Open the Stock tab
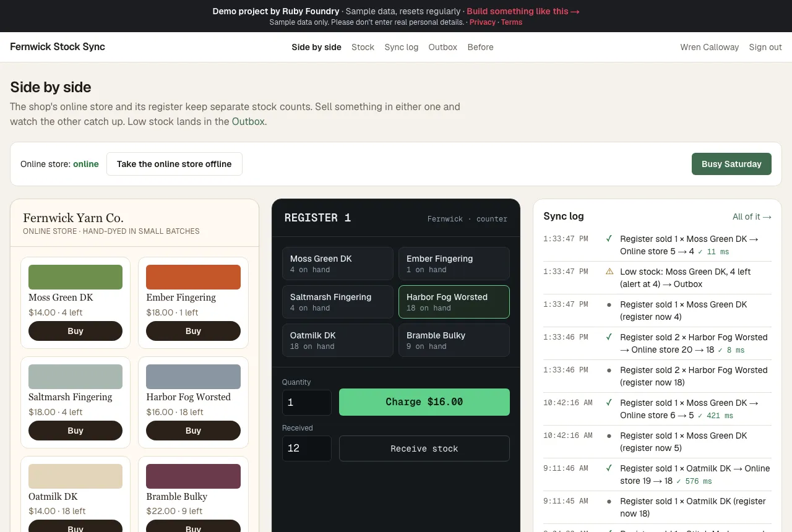The width and height of the screenshot is (792, 532). tap(363, 47)
